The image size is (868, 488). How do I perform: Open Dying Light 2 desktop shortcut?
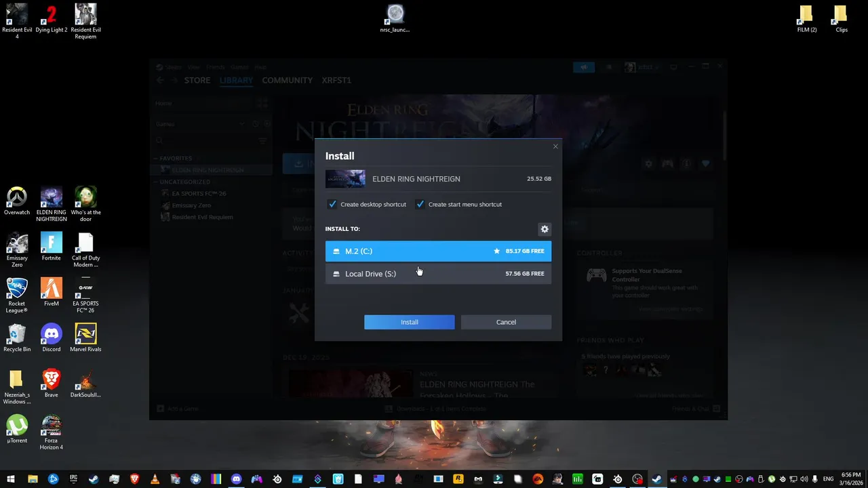(52, 18)
